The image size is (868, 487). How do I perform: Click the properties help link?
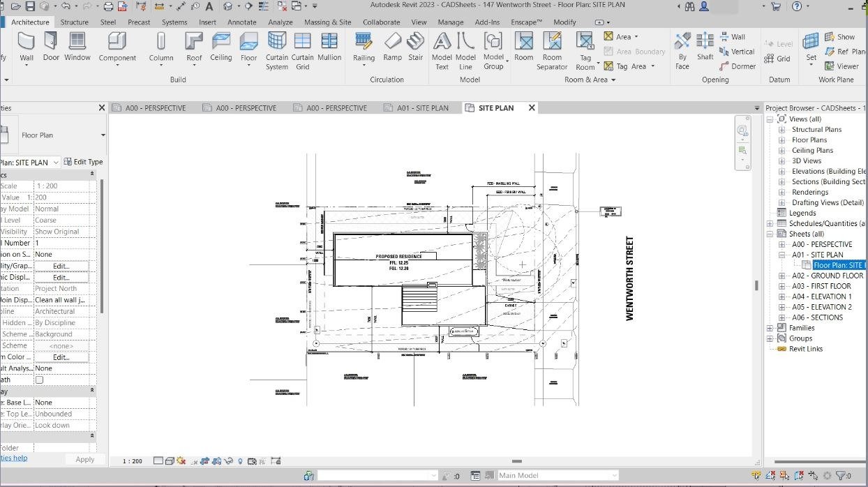pyautogui.click(x=14, y=458)
